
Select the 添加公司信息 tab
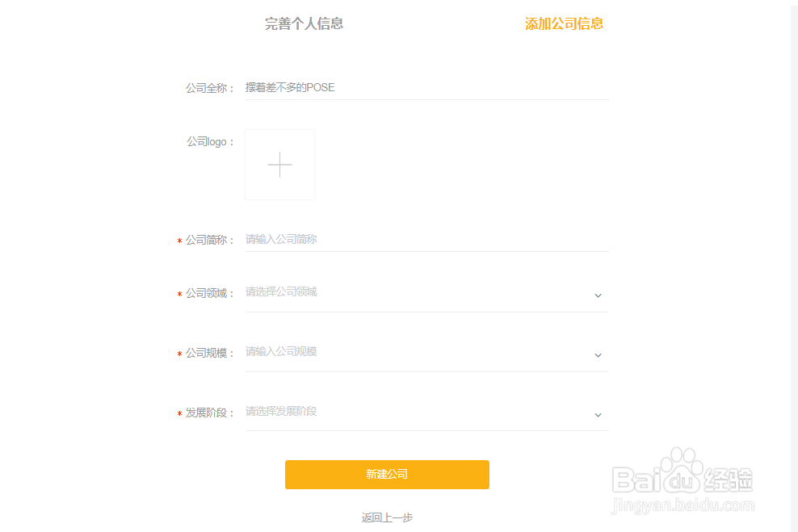(564, 23)
